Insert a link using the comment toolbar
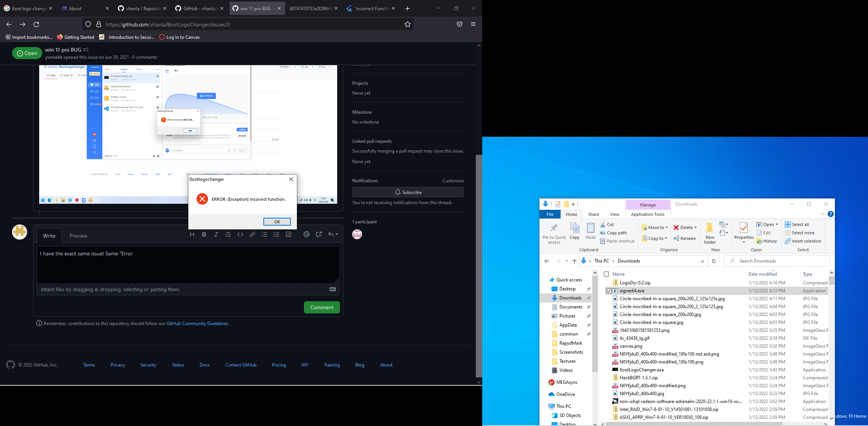This screenshot has width=868, height=426. coord(252,234)
